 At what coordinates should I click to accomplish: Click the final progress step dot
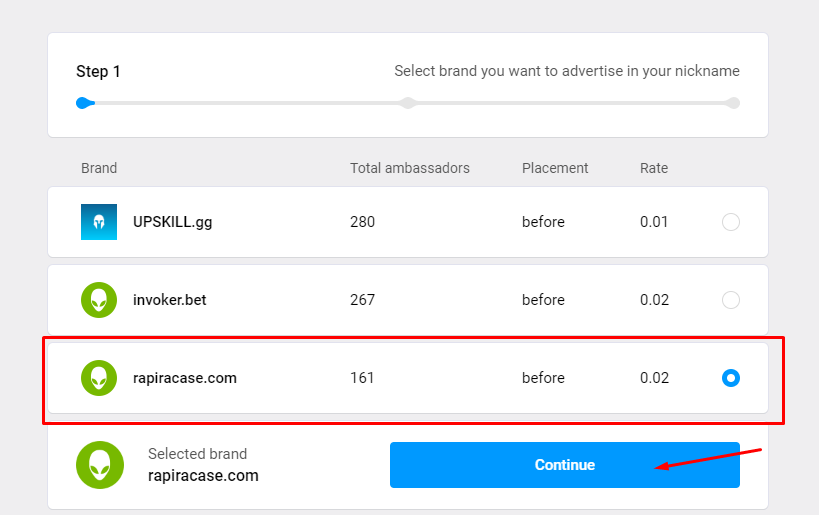[733, 103]
